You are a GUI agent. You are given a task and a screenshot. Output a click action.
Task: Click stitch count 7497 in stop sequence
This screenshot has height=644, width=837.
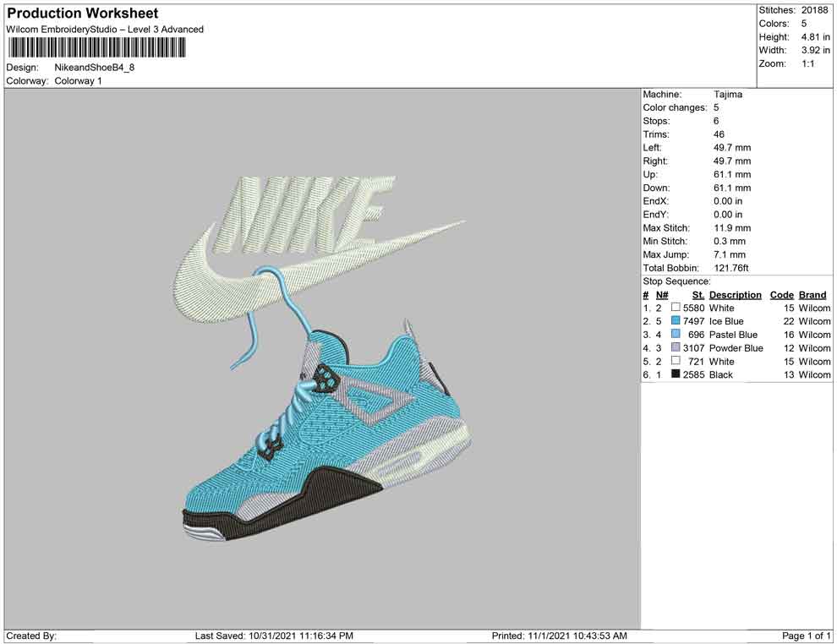pyautogui.click(x=693, y=321)
